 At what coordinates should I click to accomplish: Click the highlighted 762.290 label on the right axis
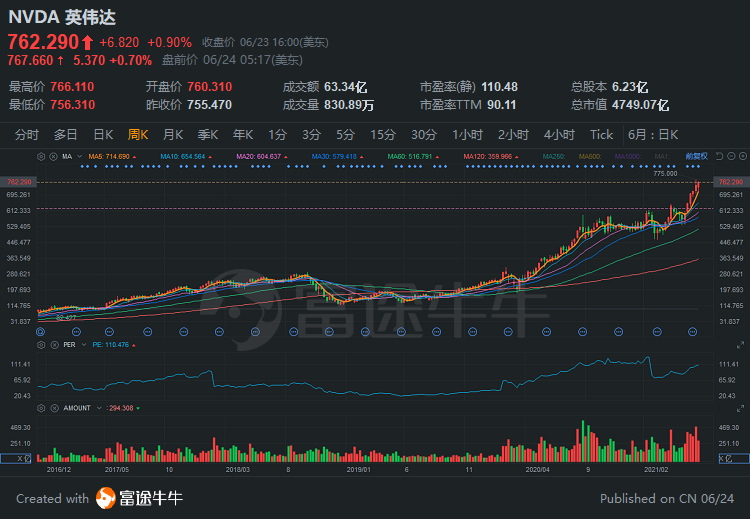[731, 182]
